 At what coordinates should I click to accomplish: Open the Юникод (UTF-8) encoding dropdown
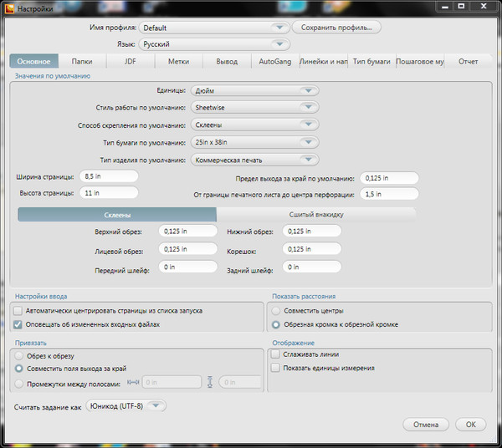(x=126, y=406)
